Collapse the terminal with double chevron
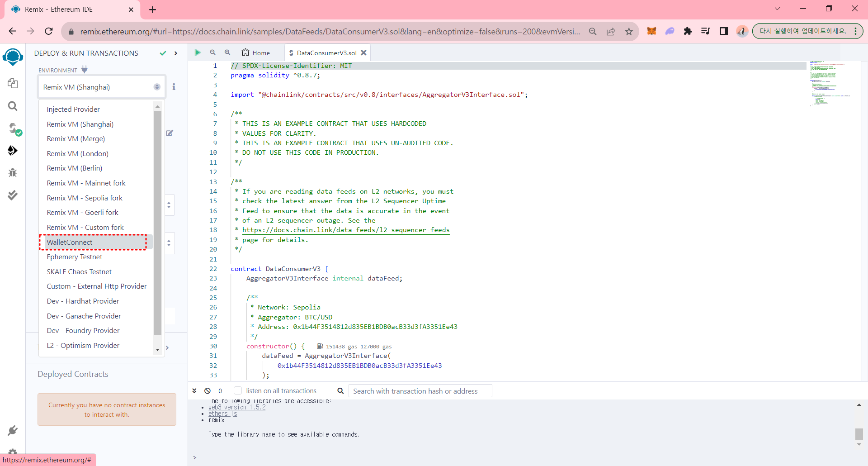Screen dimensions: 868x466 pyautogui.click(x=194, y=391)
